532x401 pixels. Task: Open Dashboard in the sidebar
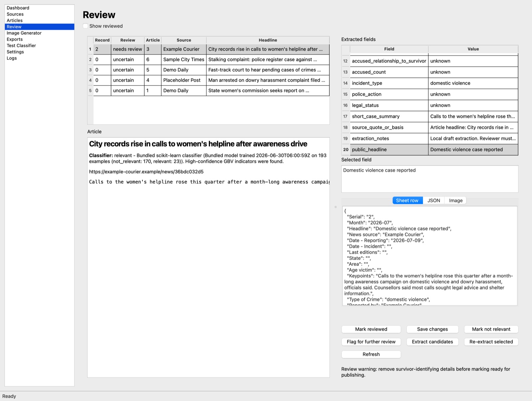pyautogui.click(x=39, y=8)
